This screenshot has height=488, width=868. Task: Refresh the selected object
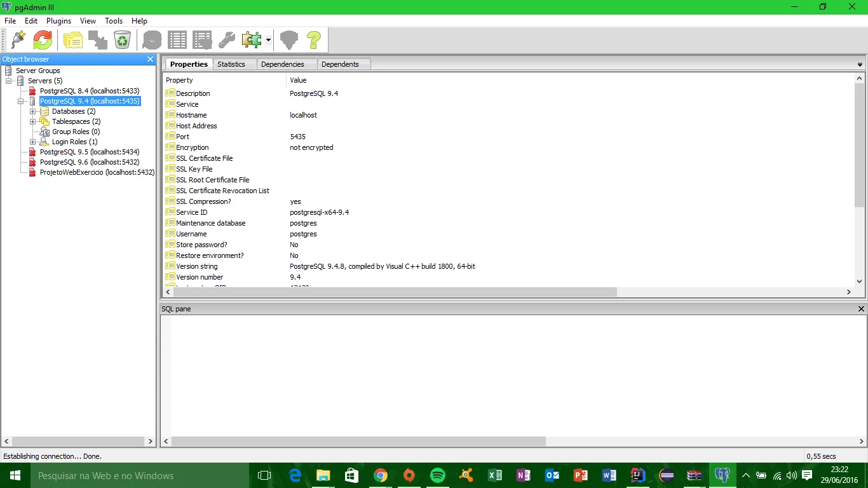click(43, 41)
